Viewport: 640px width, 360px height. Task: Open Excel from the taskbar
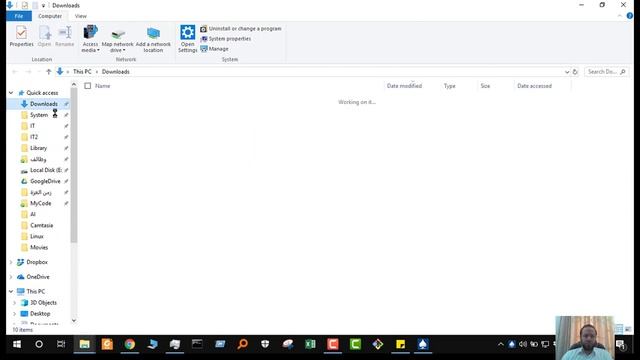tap(310, 344)
